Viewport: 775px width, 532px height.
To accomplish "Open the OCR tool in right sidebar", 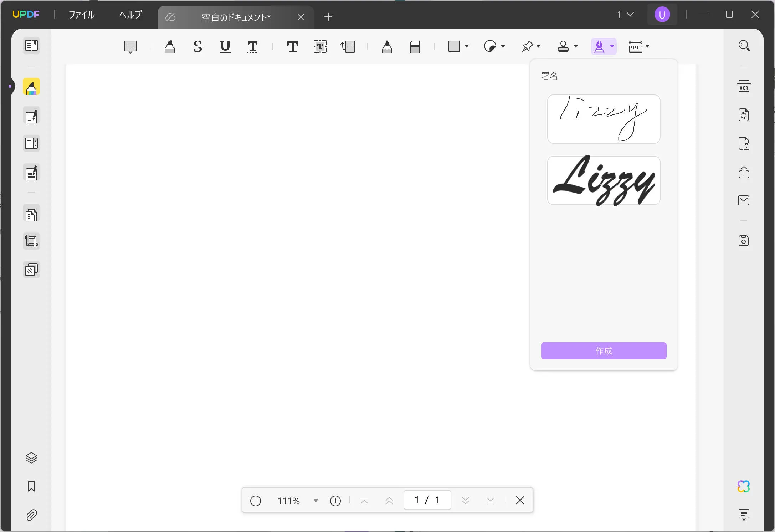I will click(744, 86).
